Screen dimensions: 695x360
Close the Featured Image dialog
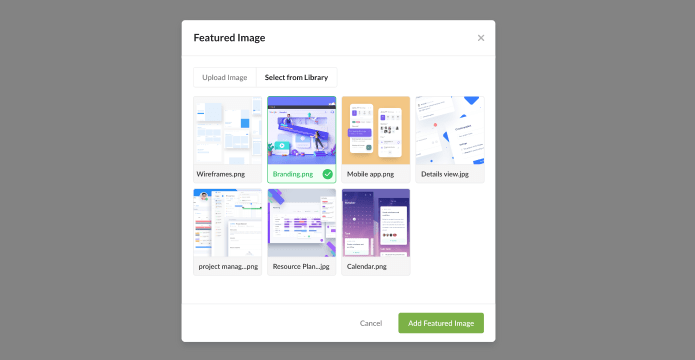click(481, 38)
